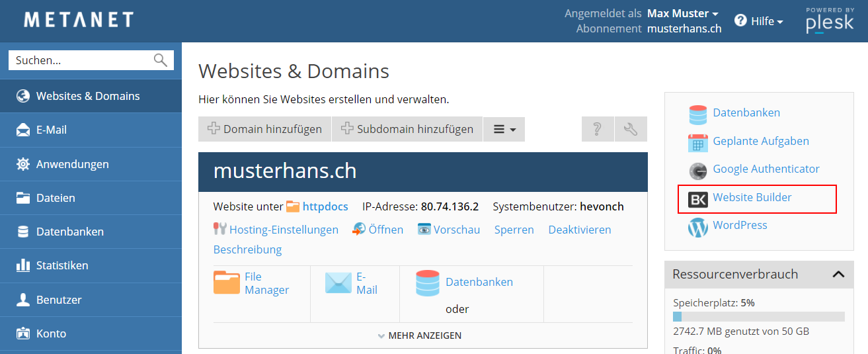Click Domain hinzufügen button

tap(264, 129)
